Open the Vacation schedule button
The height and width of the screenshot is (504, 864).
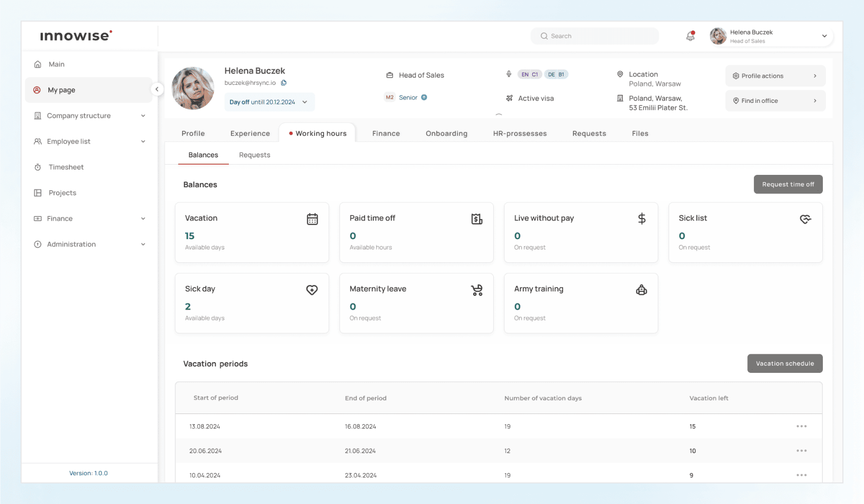click(x=784, y=364)
